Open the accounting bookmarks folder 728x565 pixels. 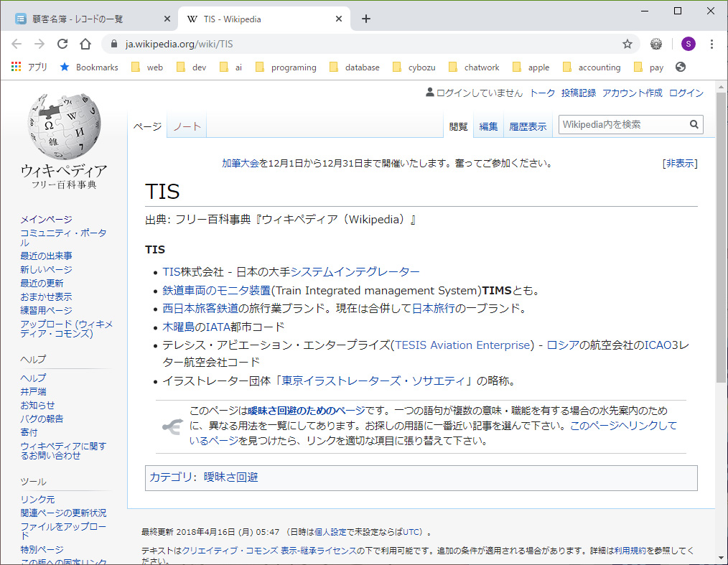click(592, 67)
